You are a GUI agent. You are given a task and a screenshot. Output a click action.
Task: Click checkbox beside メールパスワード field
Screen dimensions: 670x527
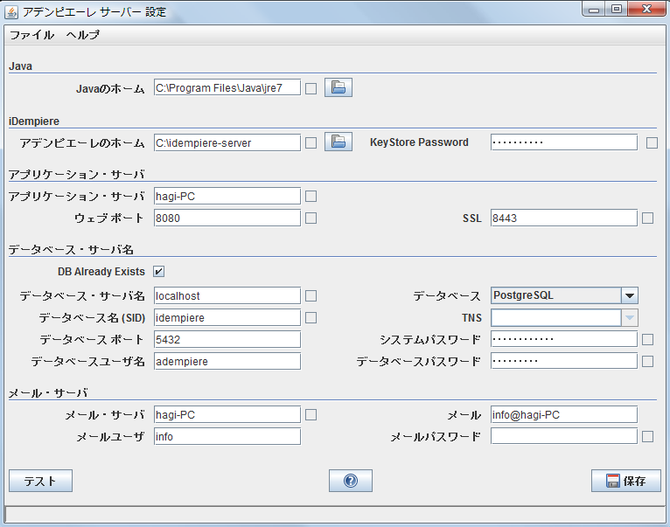(x=648, y=436)
